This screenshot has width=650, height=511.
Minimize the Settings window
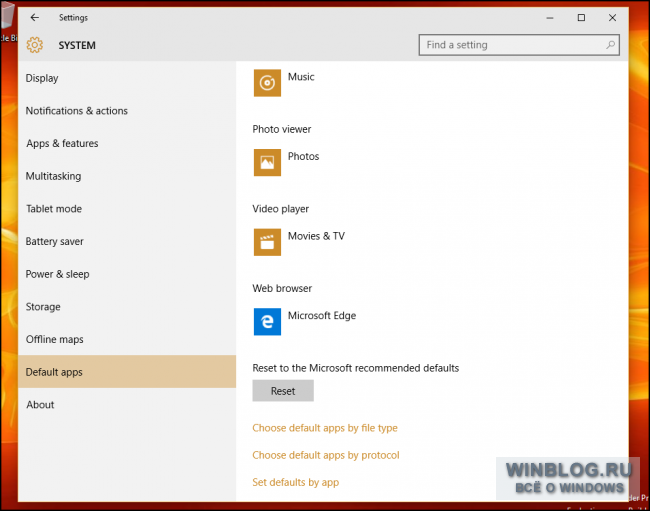tap(550, 17)
